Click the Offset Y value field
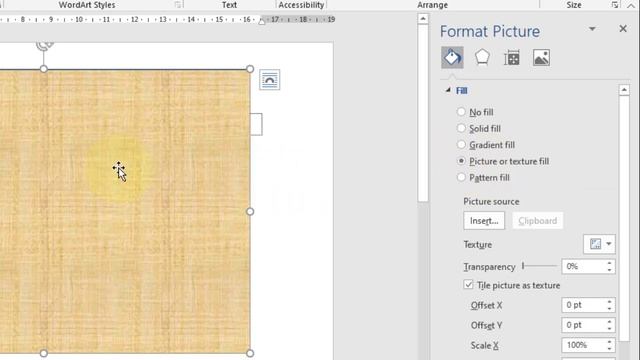640x360 pixels. (x=583, y=325)
